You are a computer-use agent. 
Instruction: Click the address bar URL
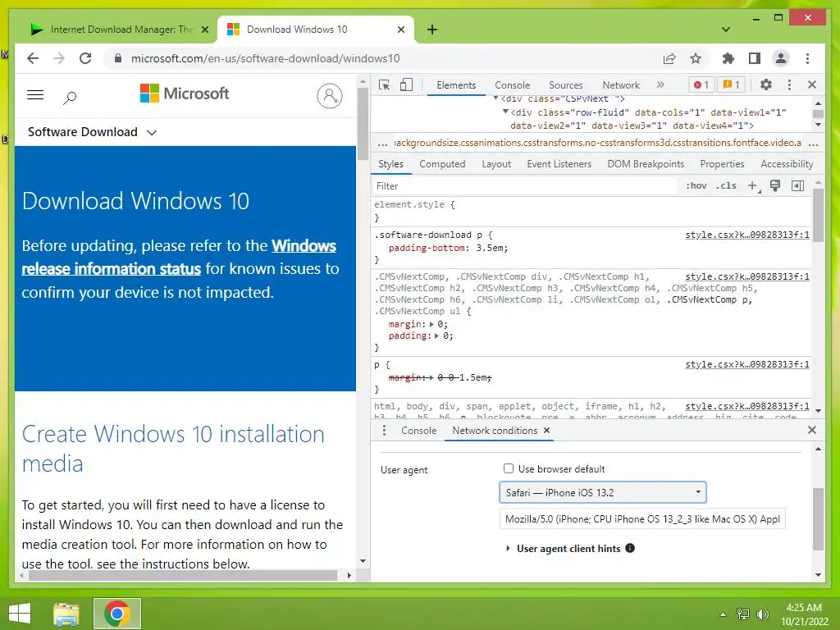tap(265, 58)
